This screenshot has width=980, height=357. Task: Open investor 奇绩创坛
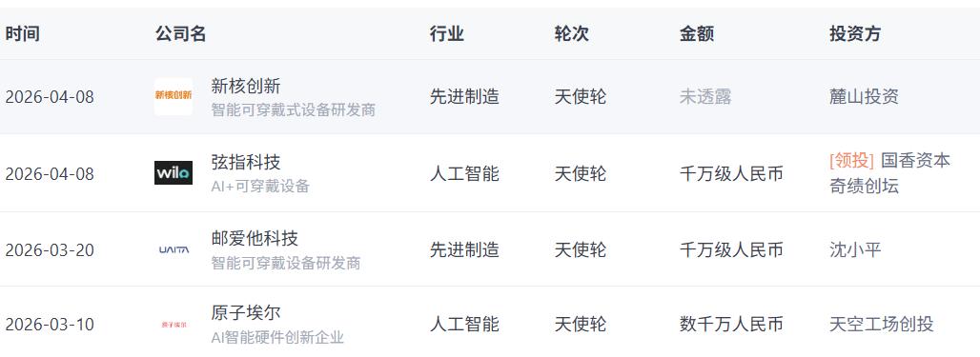point(864,186)
